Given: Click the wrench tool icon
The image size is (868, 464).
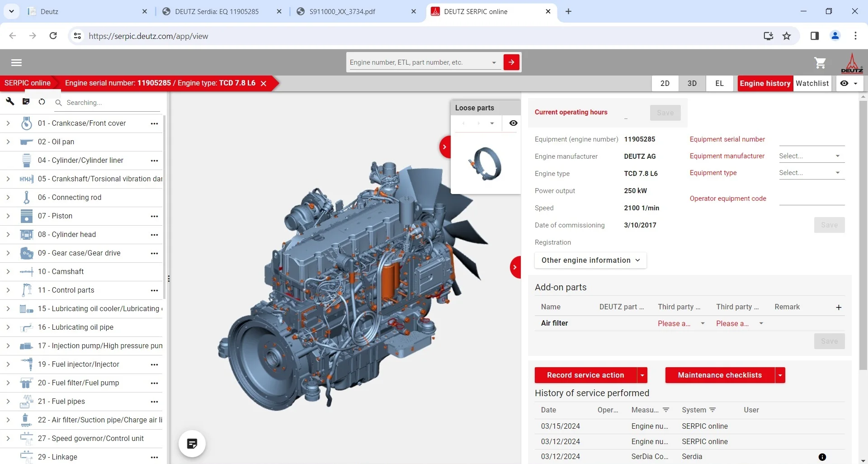Looking at the screenshot, I should coord(10,102).
